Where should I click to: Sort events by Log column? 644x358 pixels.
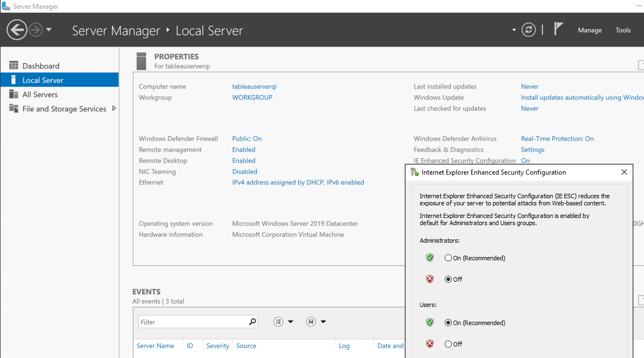point(344,346)
